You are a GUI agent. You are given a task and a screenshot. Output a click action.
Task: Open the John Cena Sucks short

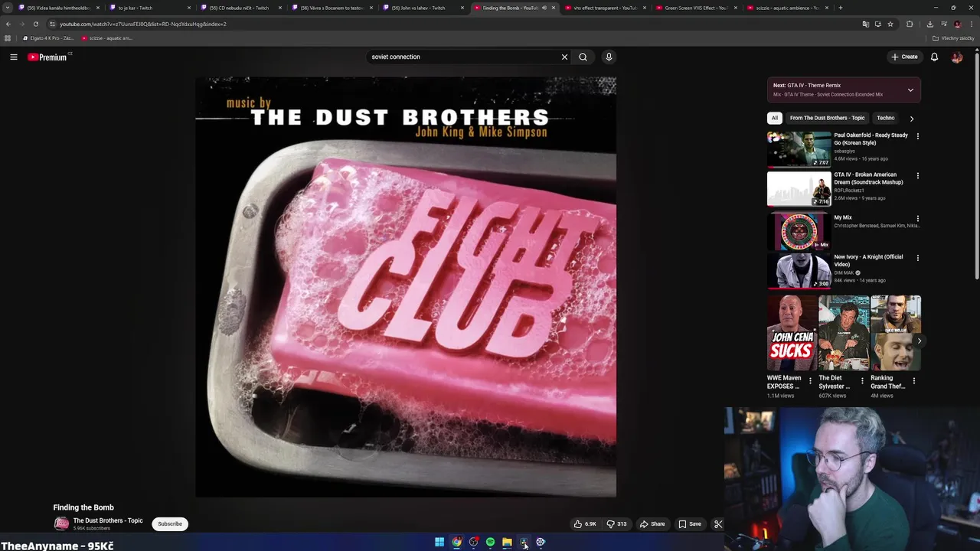coord(792,333)
